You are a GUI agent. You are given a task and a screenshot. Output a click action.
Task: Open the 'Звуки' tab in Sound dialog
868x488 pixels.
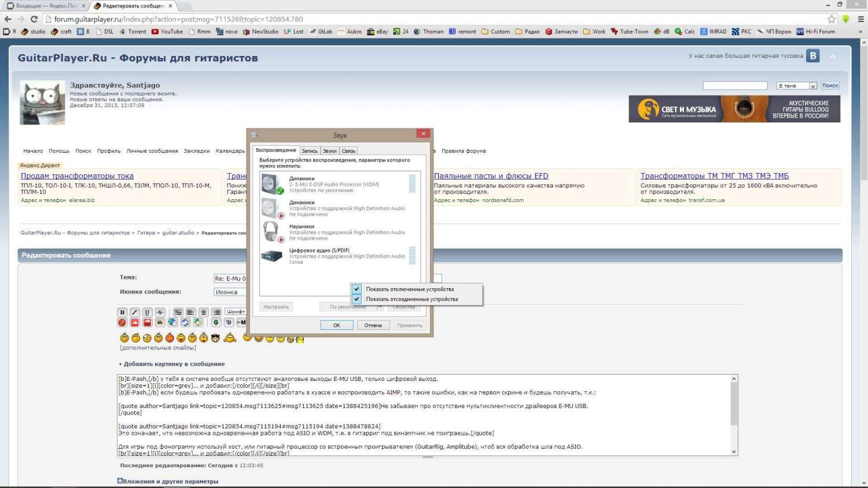point(330,151)
